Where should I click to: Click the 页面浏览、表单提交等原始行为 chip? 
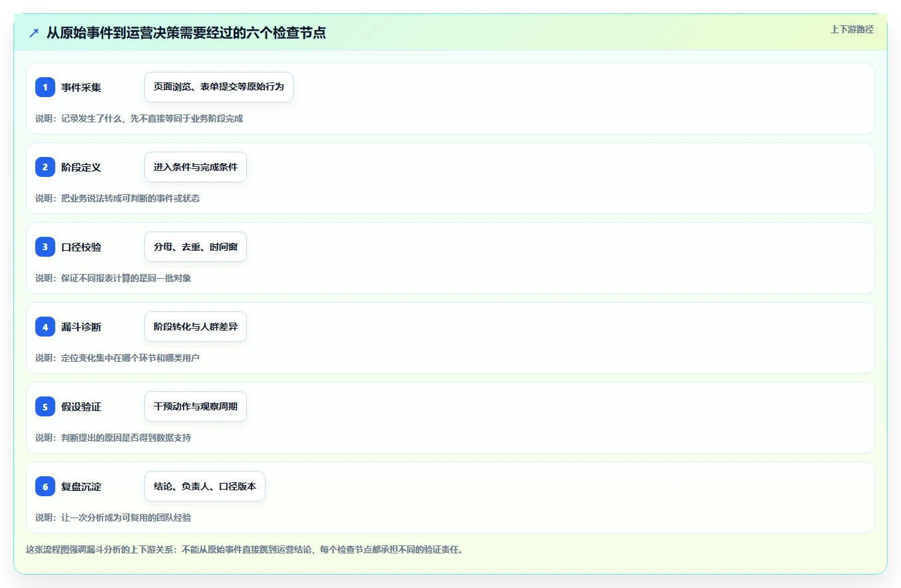point(219,87)
